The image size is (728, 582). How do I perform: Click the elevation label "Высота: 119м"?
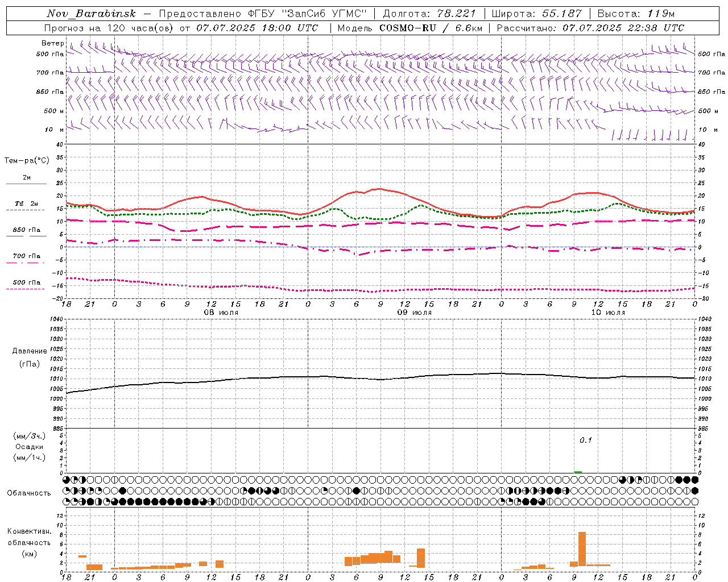636,14
